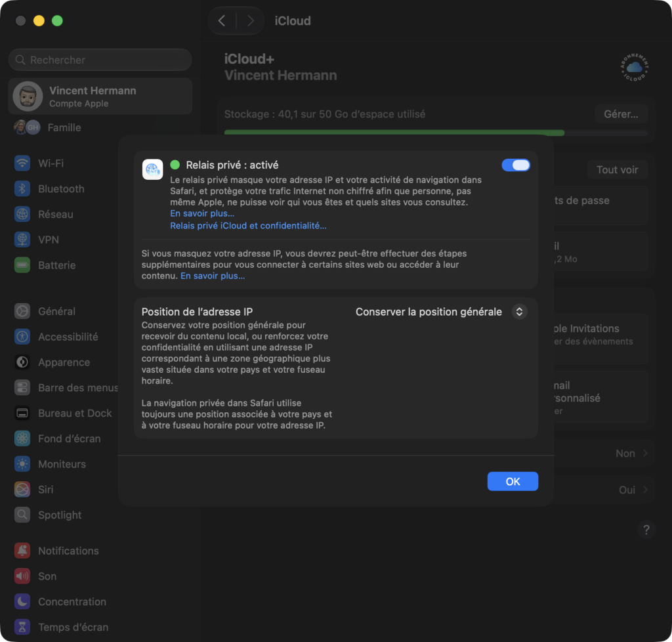Expand the Oui row chevron
The height and width of the screenshot is (642, 672).
point(646,490)
